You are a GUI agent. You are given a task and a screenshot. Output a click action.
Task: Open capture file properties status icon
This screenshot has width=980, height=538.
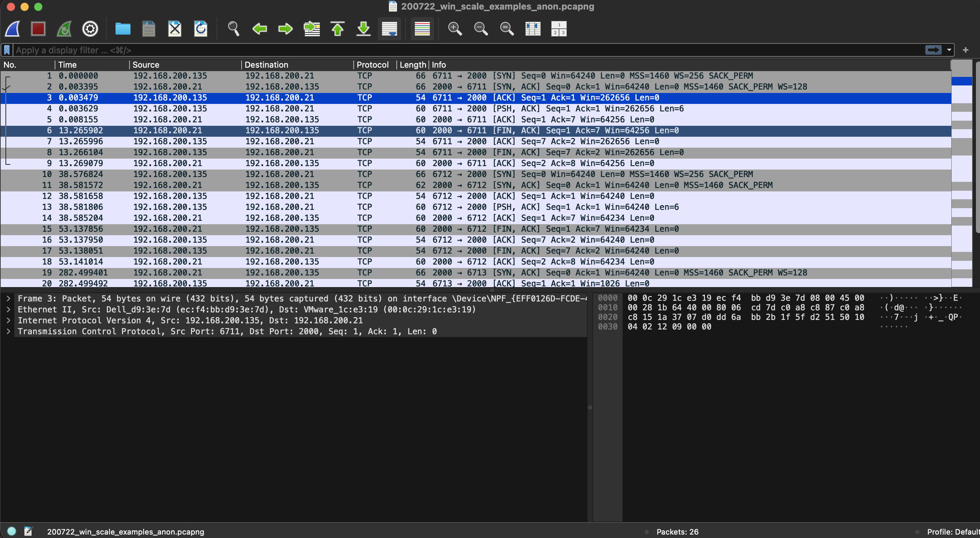tap(28, 531)
